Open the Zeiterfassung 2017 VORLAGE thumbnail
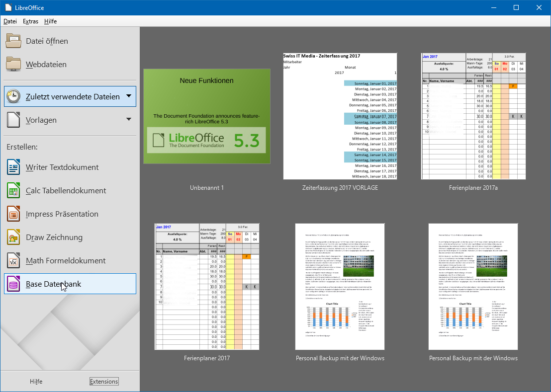Image resolution: width=551 pixels, height=392 pixels. 340,116
